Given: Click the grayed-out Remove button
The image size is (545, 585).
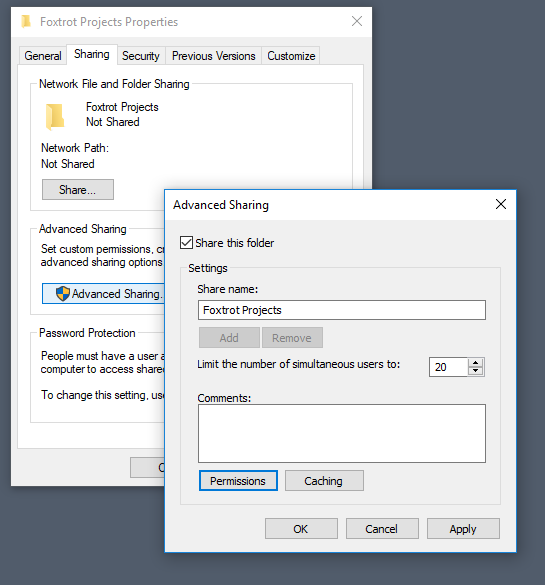Looking at the screenshot, I should pyautogui.click(x=292, y=338).
